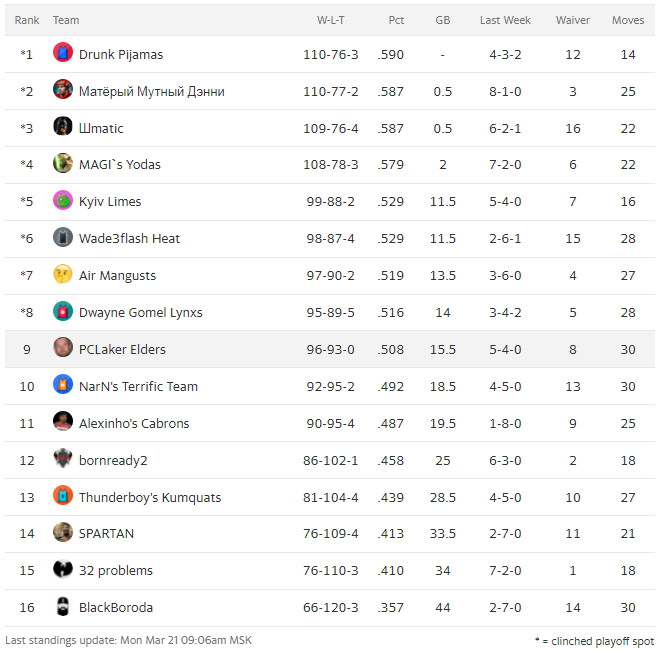This screenshot has height=652, width=660.
Task: Click the BlackBoroda team avatar icon
Action: tap(63, 607)
